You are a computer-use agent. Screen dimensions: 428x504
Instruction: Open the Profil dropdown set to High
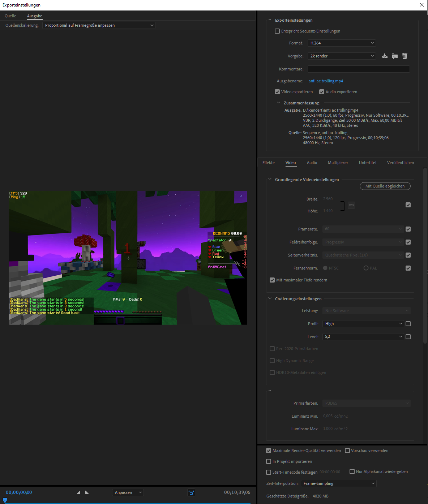[363, 324]
